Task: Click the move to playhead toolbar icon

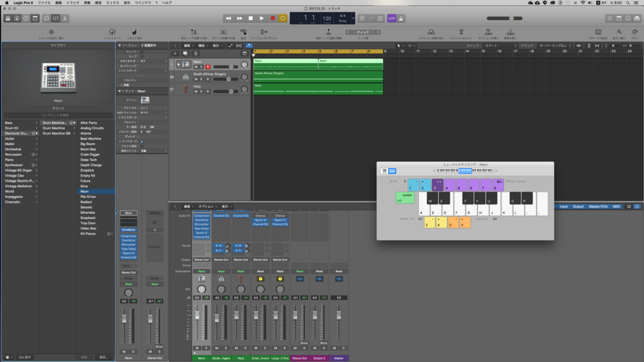Action: point(328,32)
